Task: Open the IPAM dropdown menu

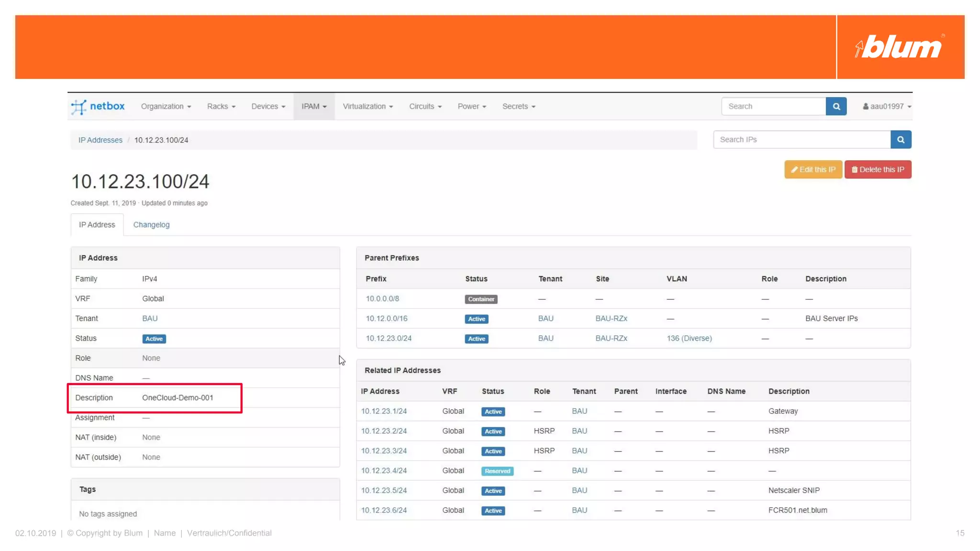Action: (x=314, y=106)
